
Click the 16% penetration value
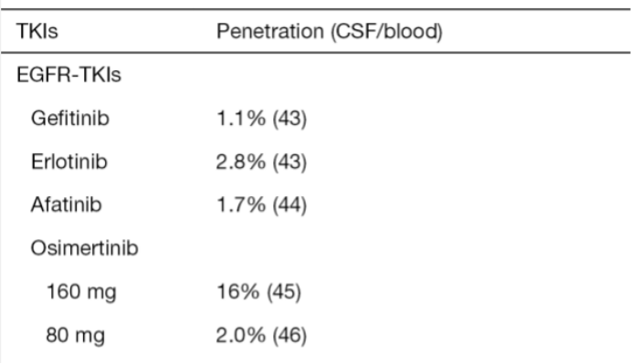(x=238, y=292)
